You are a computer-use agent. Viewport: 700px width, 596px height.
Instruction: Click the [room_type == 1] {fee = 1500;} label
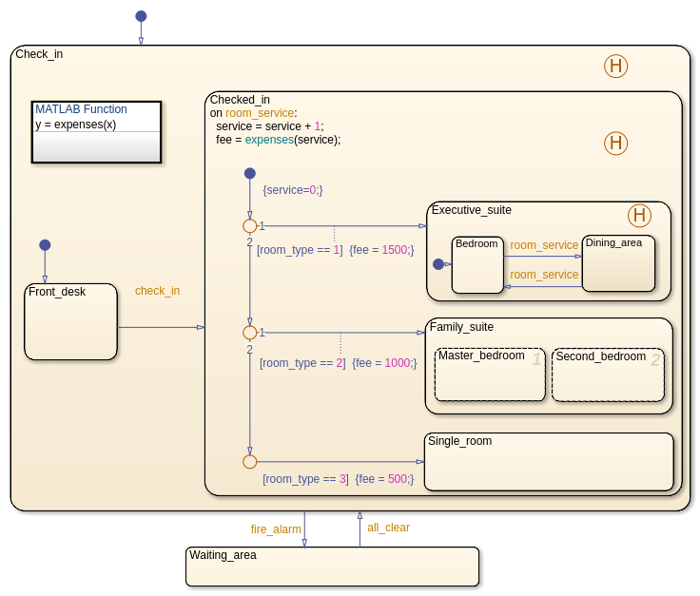[x=336, y=250]
